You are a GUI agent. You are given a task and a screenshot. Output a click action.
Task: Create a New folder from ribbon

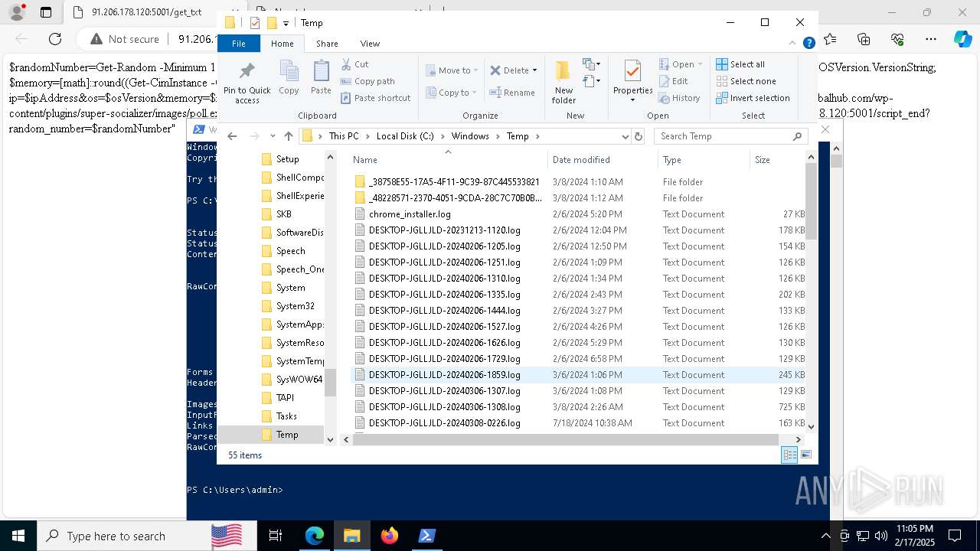pyautogui.click(x=563, y=83)
